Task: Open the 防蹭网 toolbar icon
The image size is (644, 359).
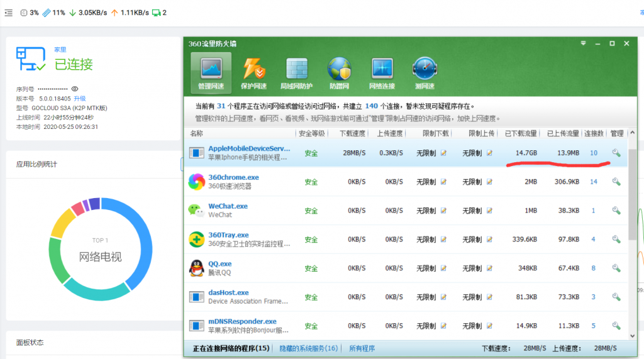Action: [x=339, y=74]
